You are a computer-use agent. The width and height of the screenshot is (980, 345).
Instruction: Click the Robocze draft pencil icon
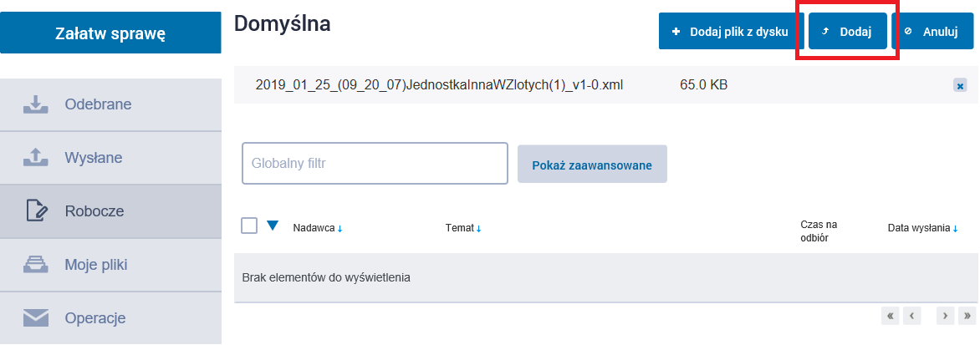34,211
